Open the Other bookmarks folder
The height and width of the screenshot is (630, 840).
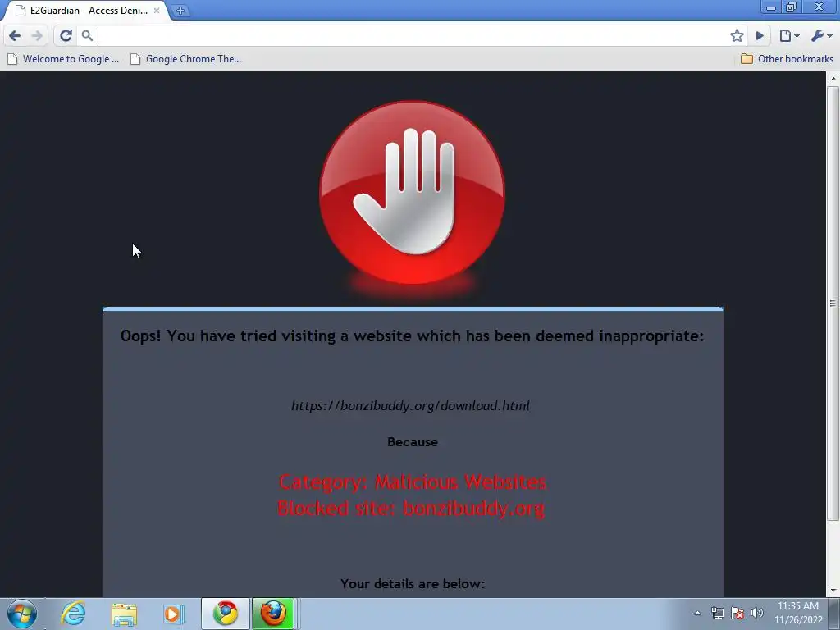coord(787,59)
